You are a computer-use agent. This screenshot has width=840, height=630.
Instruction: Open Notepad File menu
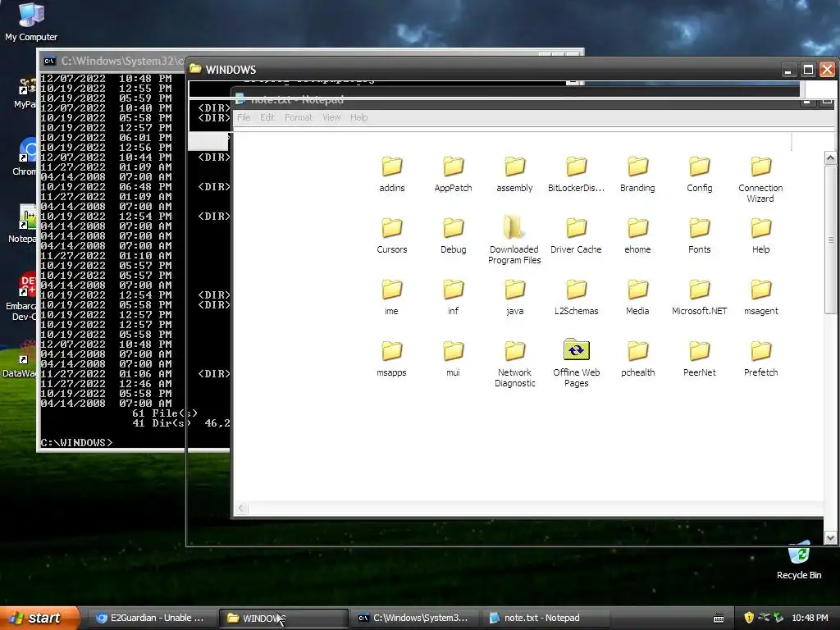(x=244, y=117)
